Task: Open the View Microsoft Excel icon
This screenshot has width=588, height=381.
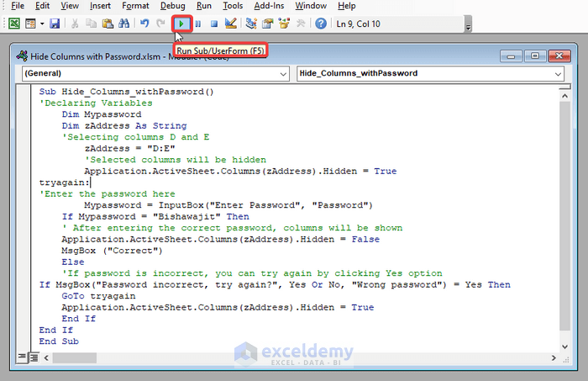Action: click(x=14, y=24)
